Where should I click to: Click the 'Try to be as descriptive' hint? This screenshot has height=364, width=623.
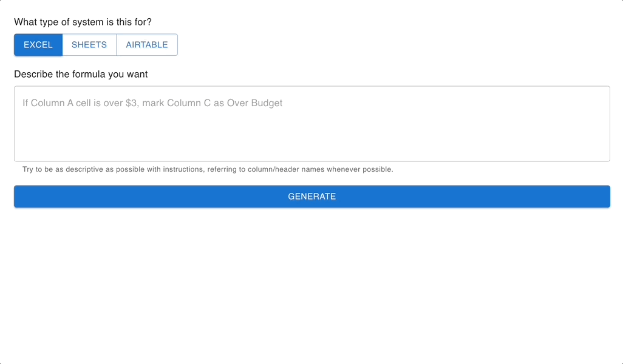(x=208, y=169)
